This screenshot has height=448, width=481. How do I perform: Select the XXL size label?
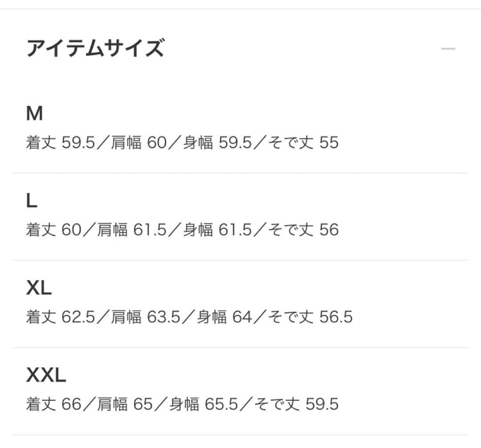(46, 376)
